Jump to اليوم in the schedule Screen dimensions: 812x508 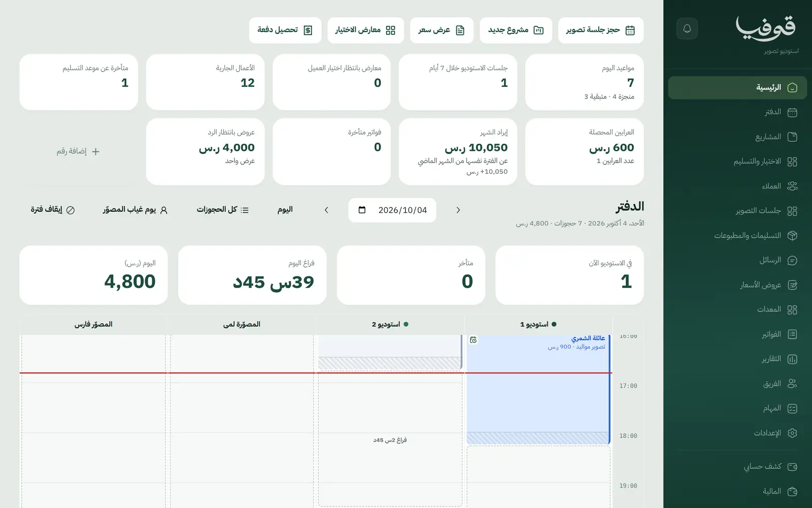[285, 210]
